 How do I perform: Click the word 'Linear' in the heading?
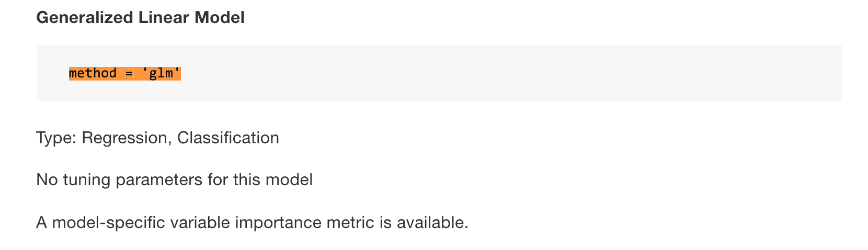[x=164, y=18]
